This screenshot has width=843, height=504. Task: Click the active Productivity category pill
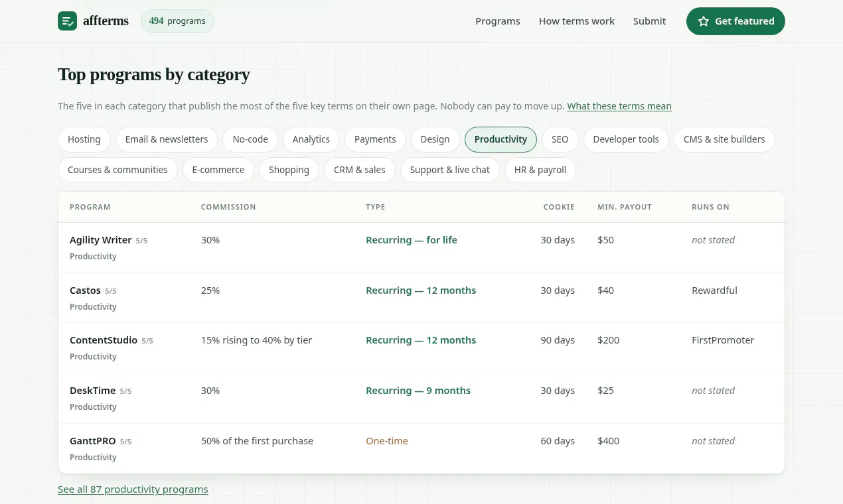[500, 139]
